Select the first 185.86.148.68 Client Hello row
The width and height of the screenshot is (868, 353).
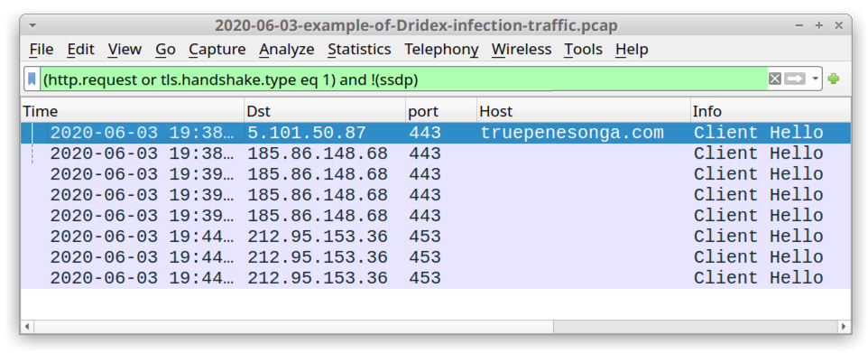pos(436,153)
